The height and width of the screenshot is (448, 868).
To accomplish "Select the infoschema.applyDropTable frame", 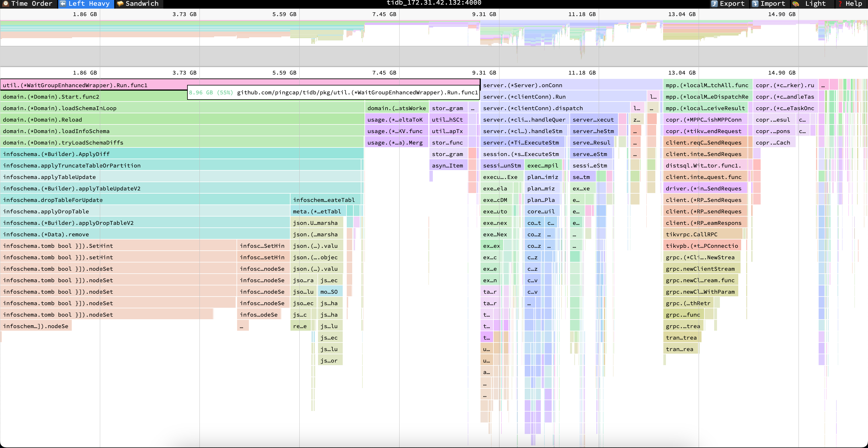I will (x=145, y=211).
